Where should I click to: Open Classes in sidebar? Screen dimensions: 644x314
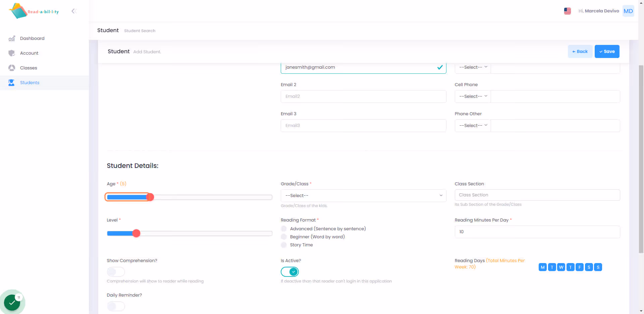point(29,68)
